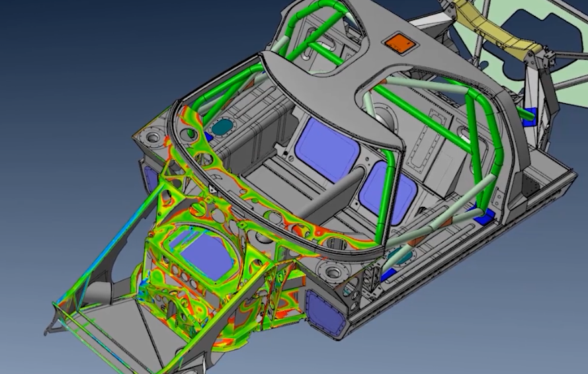This screenshot has width=588, height=374.
Task: Select the orange square panel on the roof
Action: point(399,44)
